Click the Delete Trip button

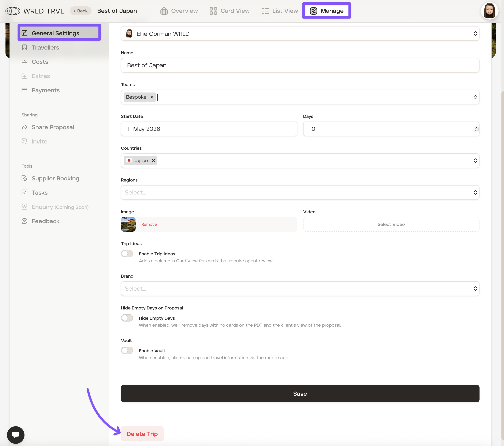[x=142, y=434]
